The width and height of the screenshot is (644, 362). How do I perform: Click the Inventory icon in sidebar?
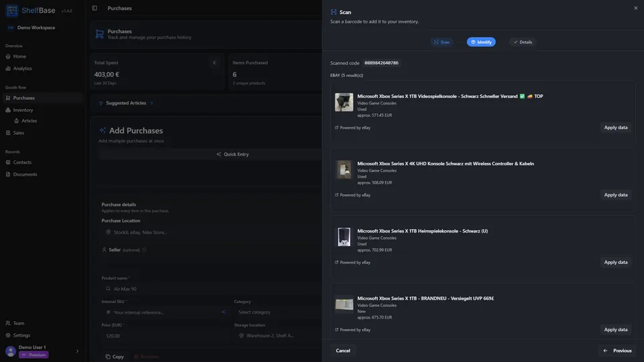point(8,110)
